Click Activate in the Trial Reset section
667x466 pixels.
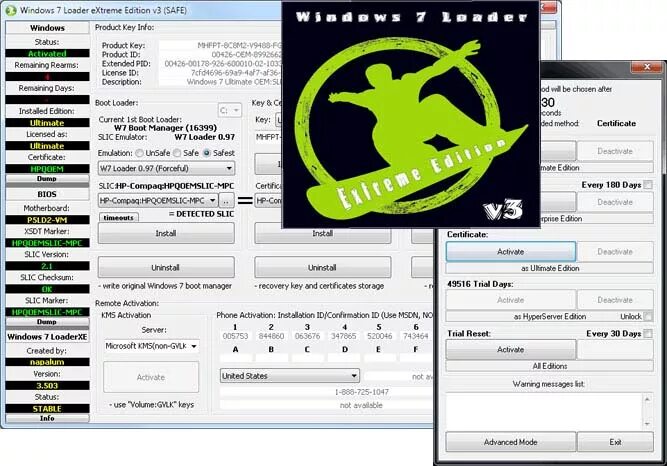point(511,349)
